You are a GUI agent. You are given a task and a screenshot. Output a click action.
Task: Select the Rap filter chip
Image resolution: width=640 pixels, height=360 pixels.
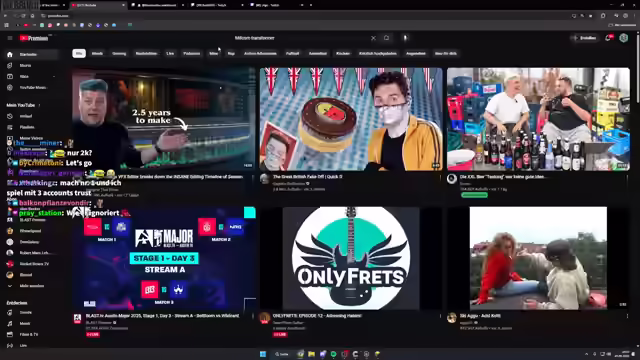[231, 53]
